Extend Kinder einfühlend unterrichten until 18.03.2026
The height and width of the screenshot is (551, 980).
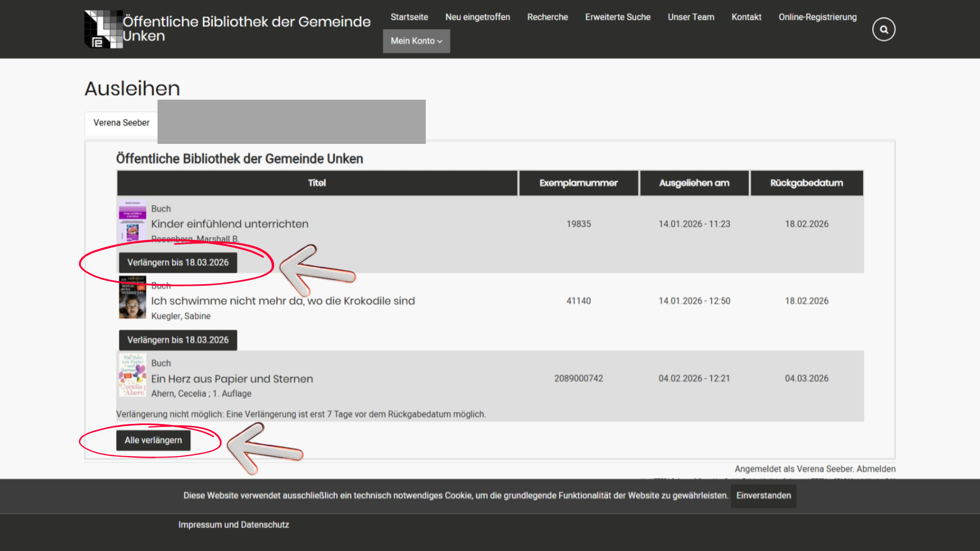(x=178, y=263)
